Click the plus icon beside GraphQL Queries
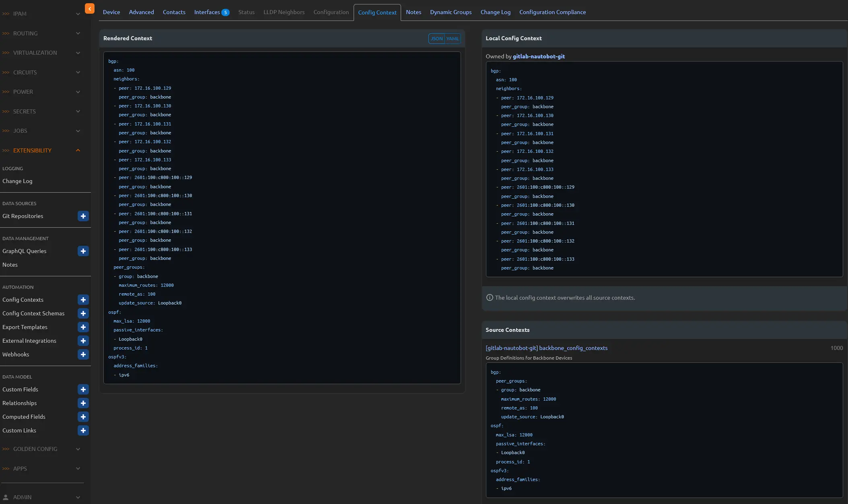The image size is (848, 504). 83,251
